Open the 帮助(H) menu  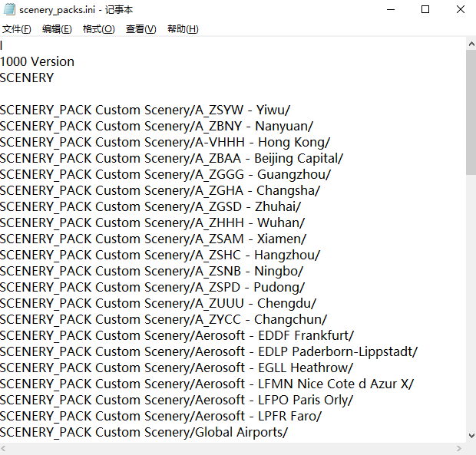pyautogui.click(x=183, y=29)
